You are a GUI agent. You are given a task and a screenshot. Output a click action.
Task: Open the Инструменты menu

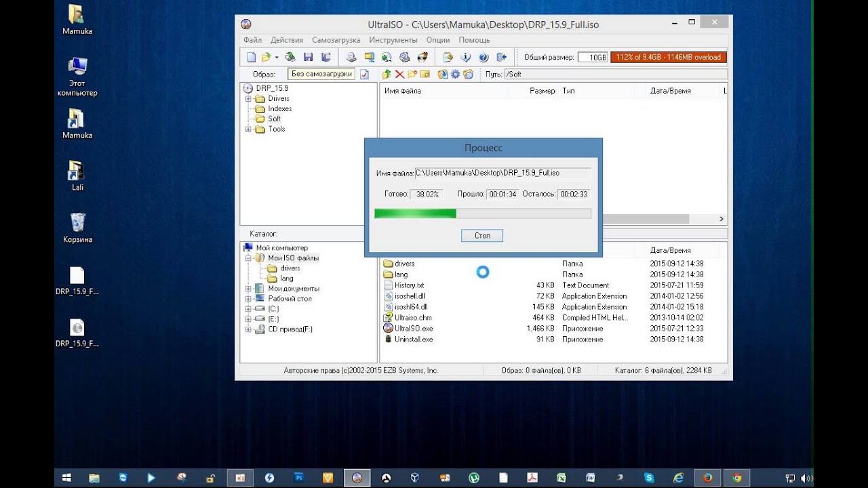coord(393,40)
